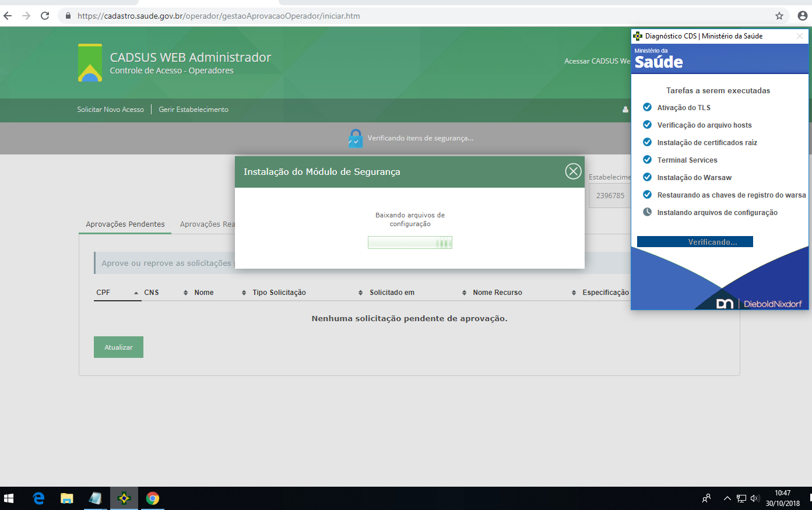This screenshot has height=510, width=812.
Task: Reload the page in the browser
Action: (45, 16)
